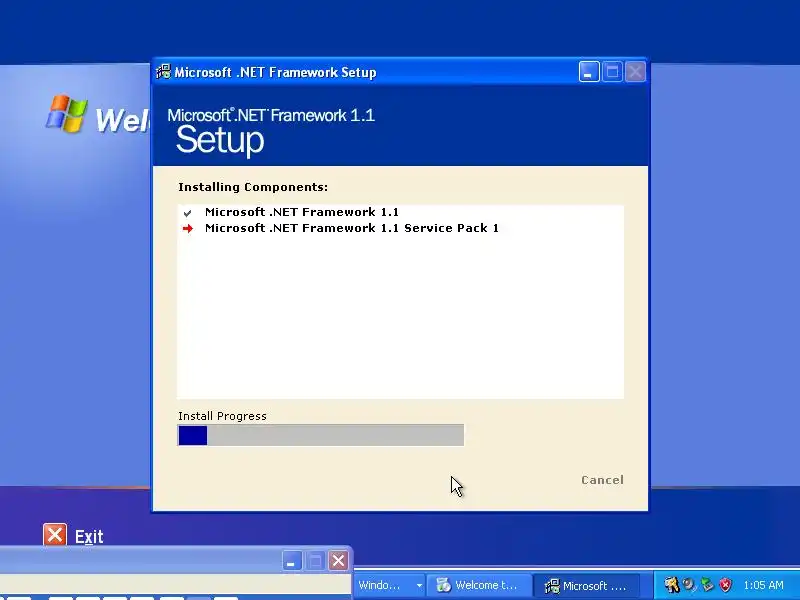The height and width of the screenshot is (600, 800).
Task: Close the small window at bottom left
Action: click(338, 561)
